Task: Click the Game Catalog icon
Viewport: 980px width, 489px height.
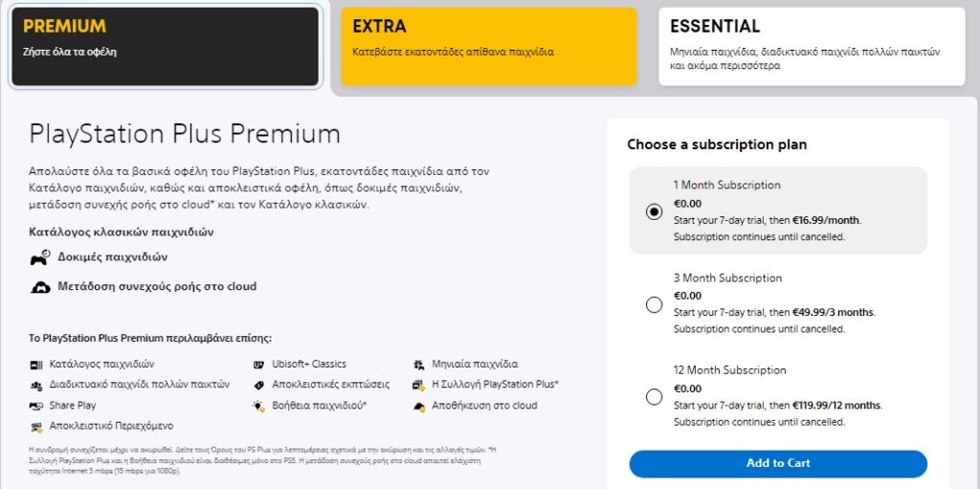Action: [x=36, y=365]
